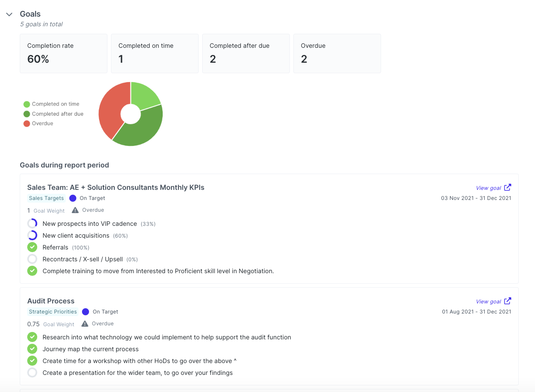Click the On Target status dot for Audit Process
This screenshot has width=535, height=392.
[x=86, y=312]
